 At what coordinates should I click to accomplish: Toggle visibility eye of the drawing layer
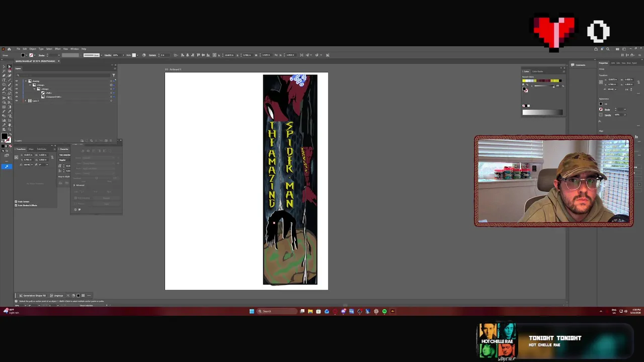(x=17, y=81)
